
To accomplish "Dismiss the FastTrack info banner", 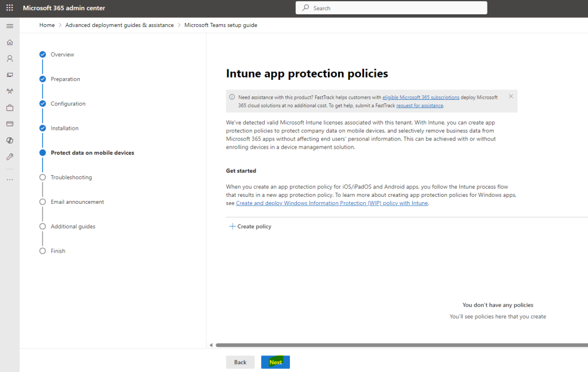I will click(x=510, y=96).
